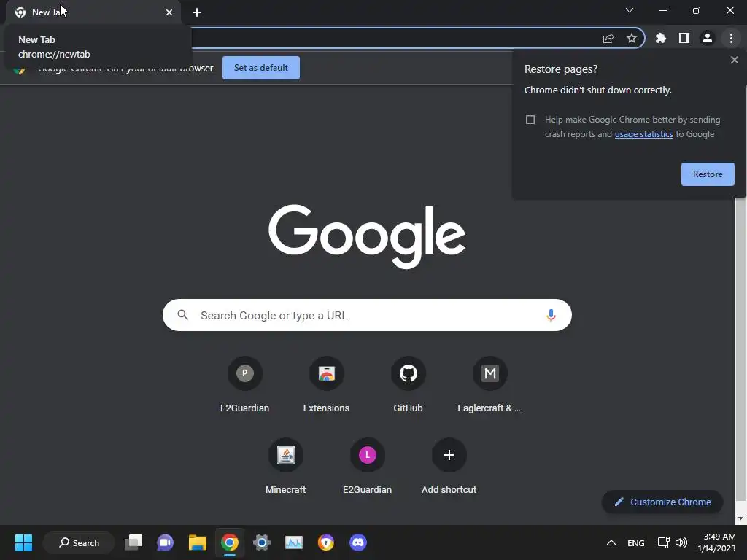
Task: Click the Google search box
Action: (367, 315)
